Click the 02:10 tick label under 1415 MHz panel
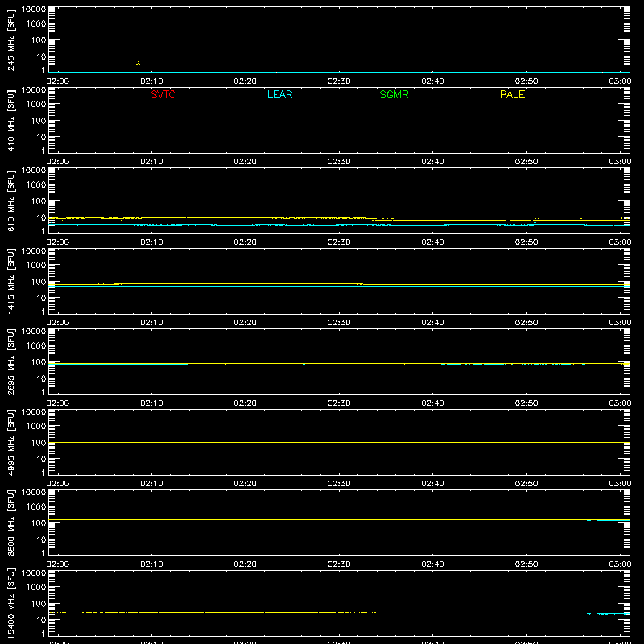644x644 pixels. pos(151,323)
